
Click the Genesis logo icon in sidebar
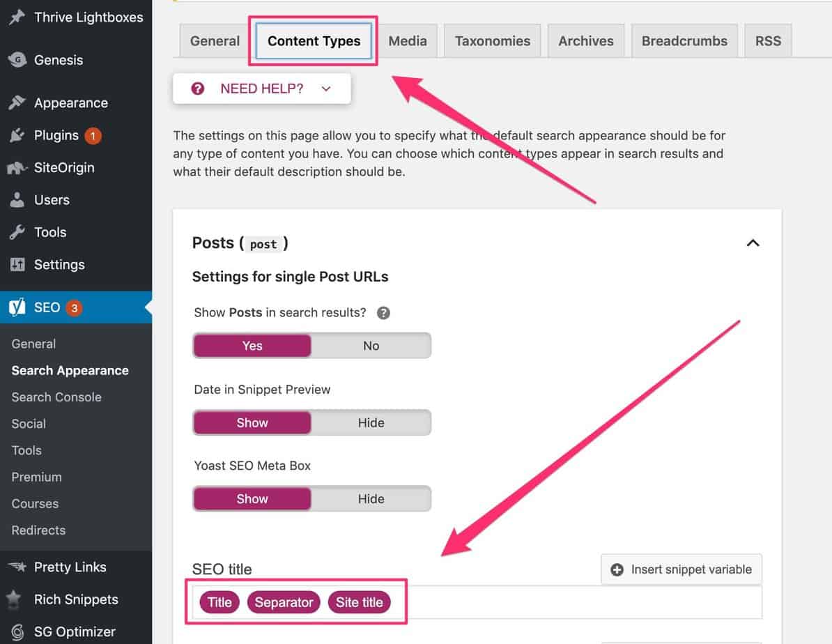[17, 59]
